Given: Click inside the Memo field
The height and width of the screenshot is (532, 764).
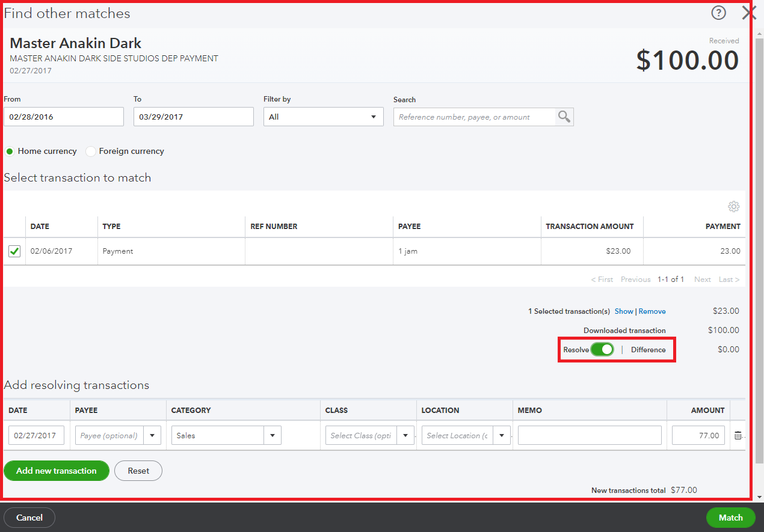Looking at the screenshot, I should tap(589, 435).
